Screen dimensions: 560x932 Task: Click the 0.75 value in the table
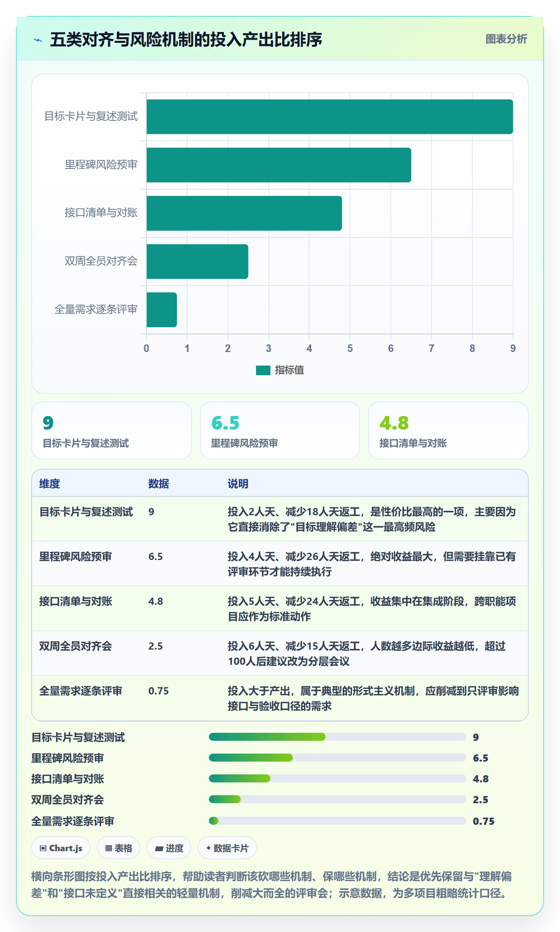tap(158, 691)
